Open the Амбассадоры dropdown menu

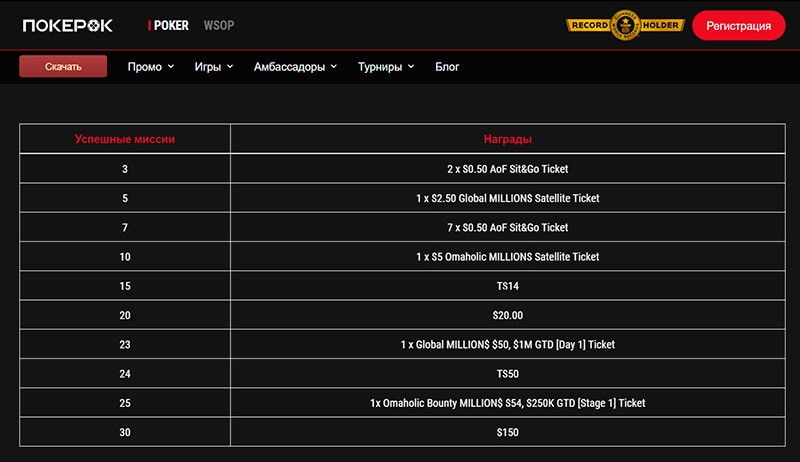pos(296,67)
